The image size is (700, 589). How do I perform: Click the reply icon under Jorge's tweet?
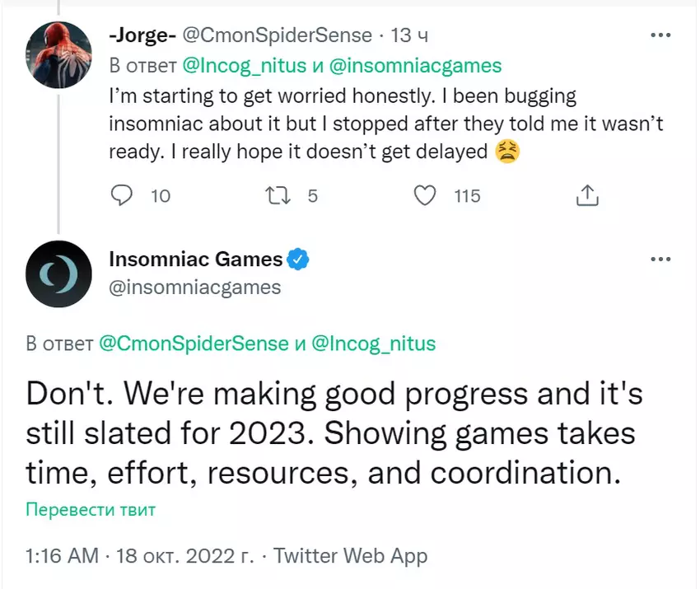pyautogui.click(x=122, y=195)
